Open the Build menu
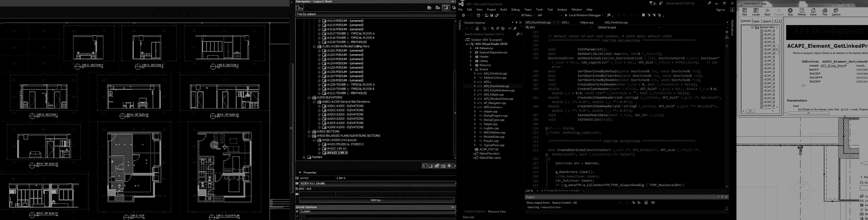The height and width of the screenshot is (220, 868). coord(503,9)
